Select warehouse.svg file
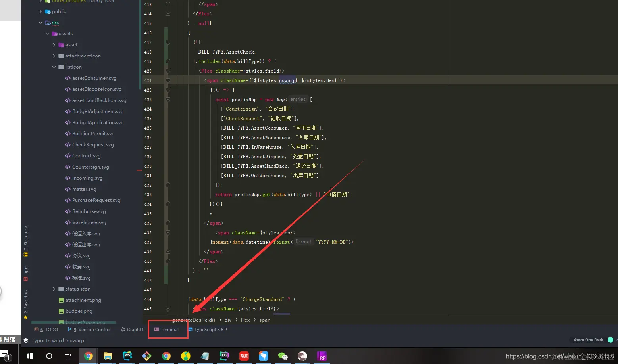 pos(86,222)
